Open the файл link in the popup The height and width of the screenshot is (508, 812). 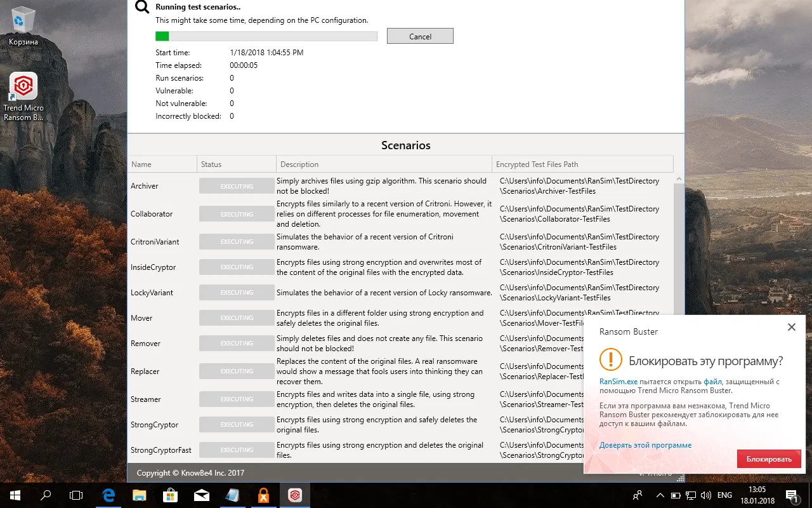coord(712,382)
